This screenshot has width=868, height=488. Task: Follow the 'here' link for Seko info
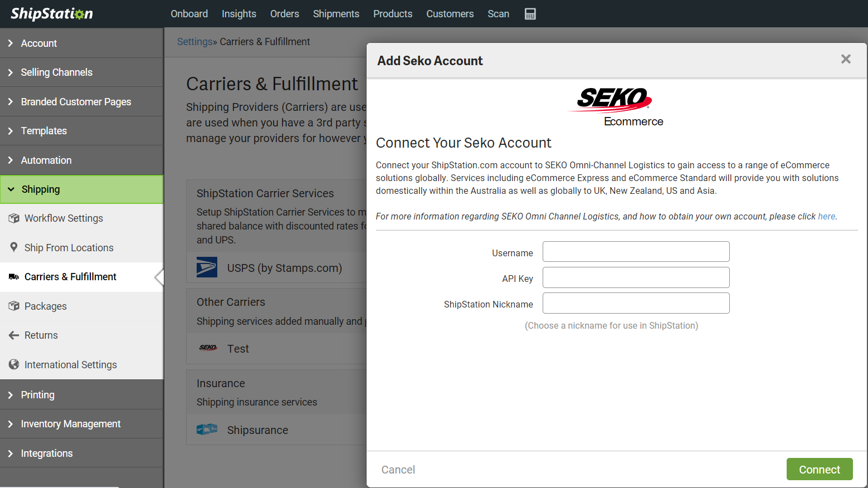(827, 216)
